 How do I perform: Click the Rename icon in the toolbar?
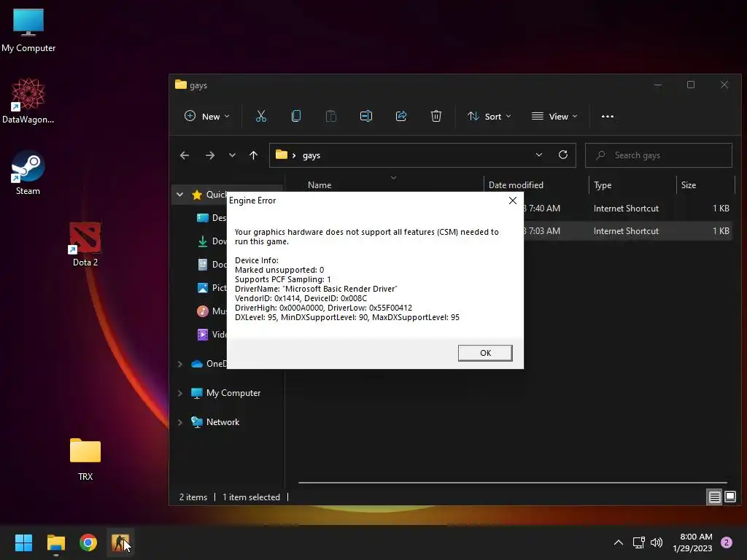click(x=366, y=116)
